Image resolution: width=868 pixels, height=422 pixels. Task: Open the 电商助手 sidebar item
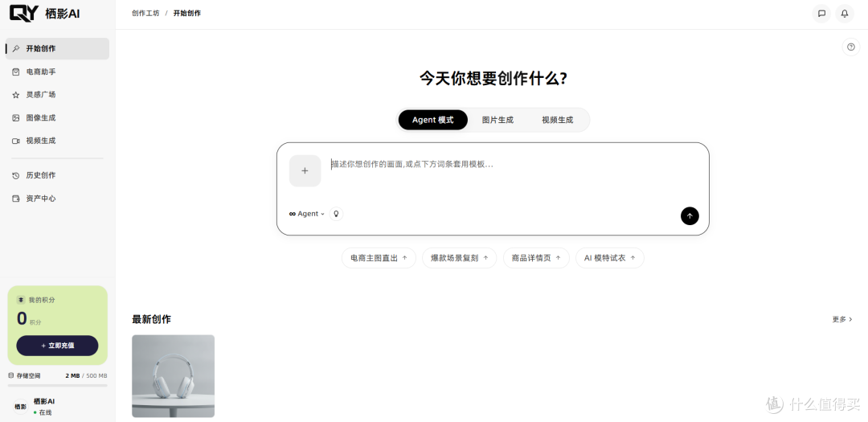coord(58,72)
